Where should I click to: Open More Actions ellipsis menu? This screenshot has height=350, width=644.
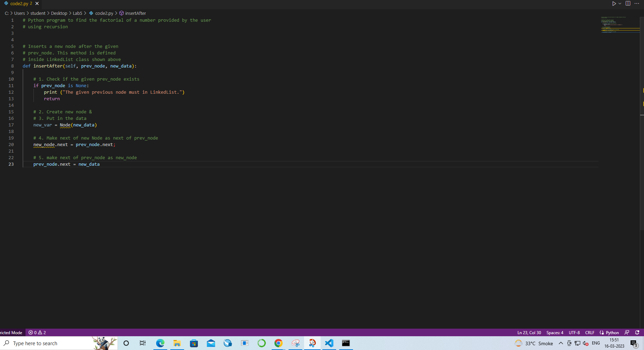[x=637, y=3]
